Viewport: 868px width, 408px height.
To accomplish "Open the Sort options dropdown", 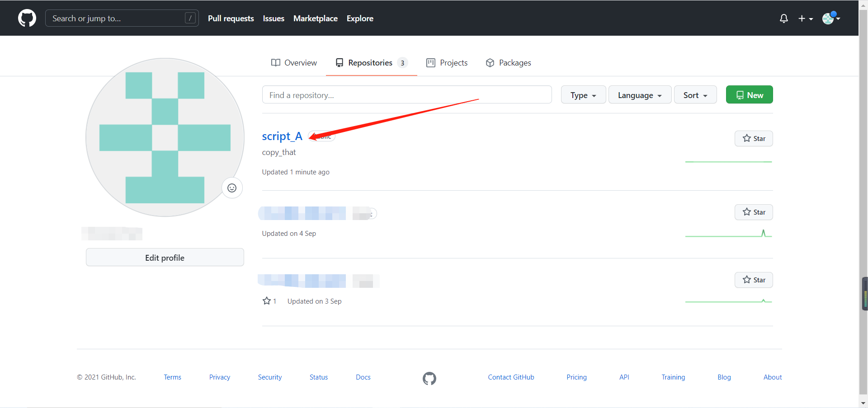I will tap(695, 95).
